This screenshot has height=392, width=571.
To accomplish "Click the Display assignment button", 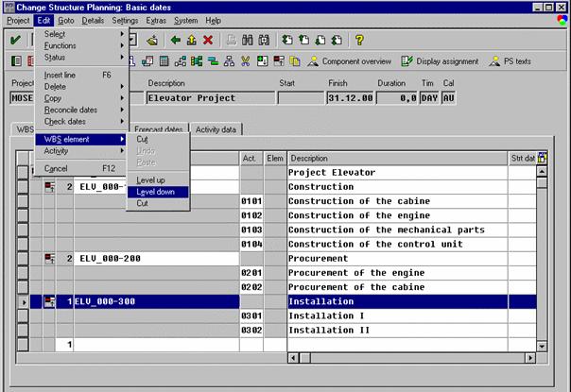I will tap(440, 61).
